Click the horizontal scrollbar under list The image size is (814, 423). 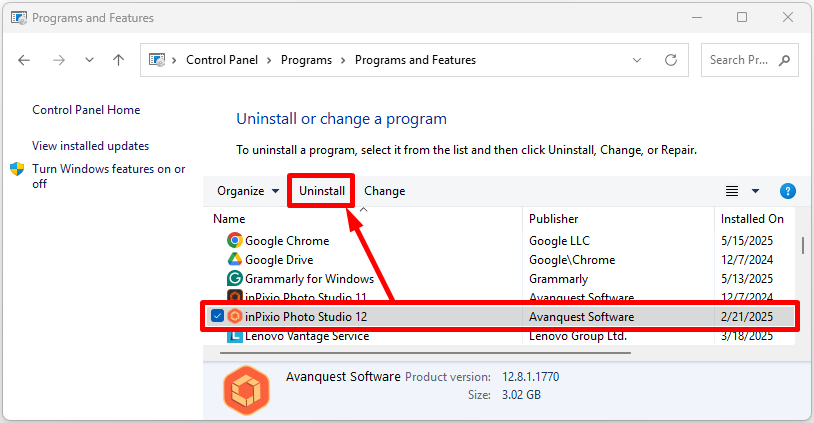point(425,353)
